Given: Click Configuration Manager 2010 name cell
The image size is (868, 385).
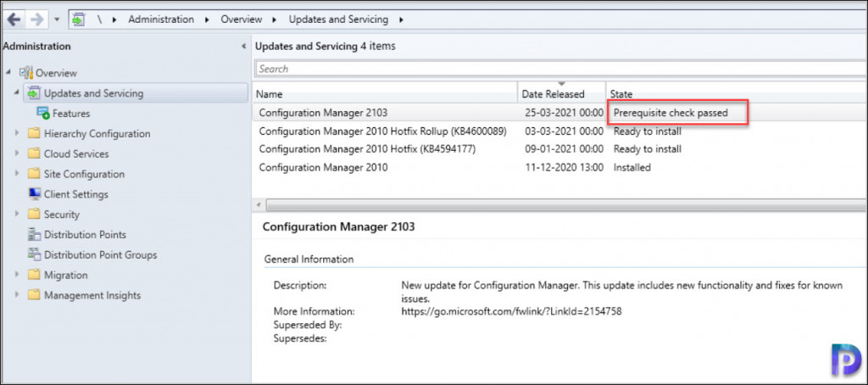Looking at the screenshot, I should (x=323, y=167).
